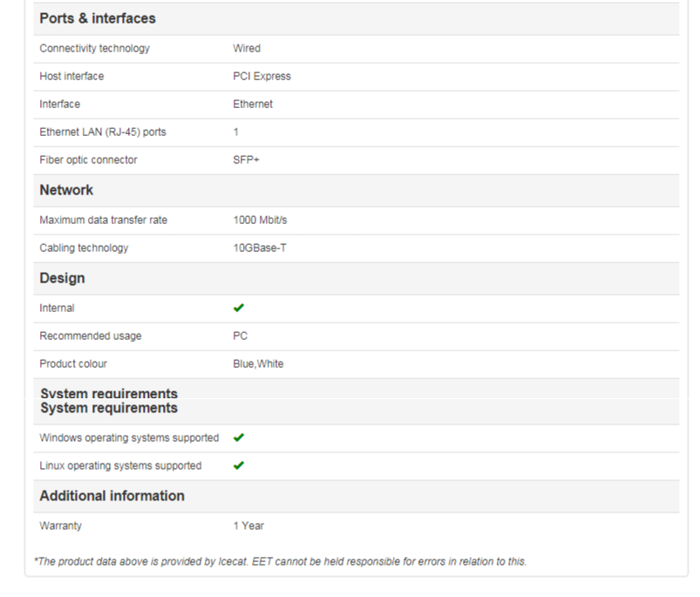The image size is (700, 597).
Task: Click the green checkmark beside Internal
Action: [x=239, y=308]
